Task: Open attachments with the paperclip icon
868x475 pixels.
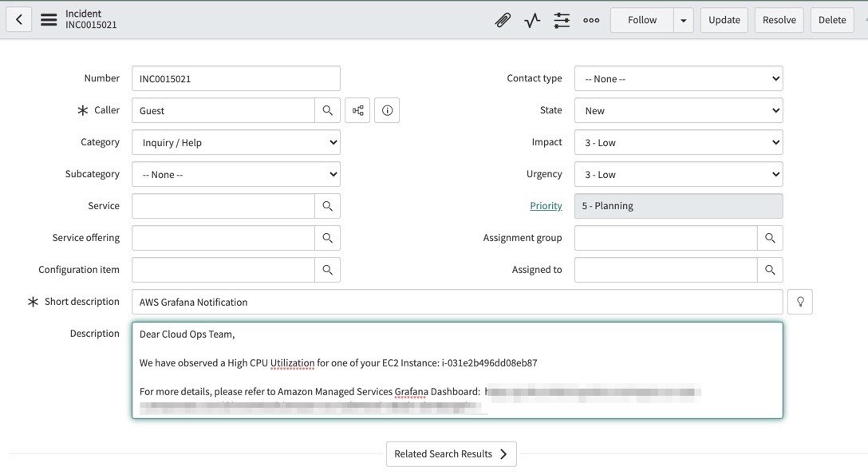Action: click(x=503, y=21)
